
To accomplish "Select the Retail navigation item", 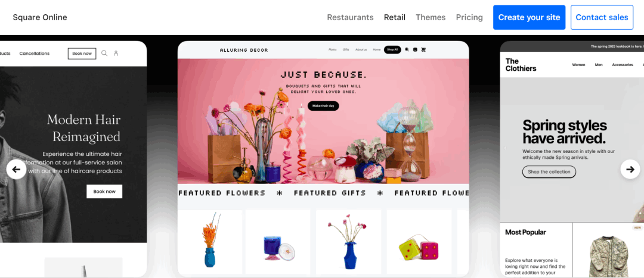I will click(x=395, y=17).
